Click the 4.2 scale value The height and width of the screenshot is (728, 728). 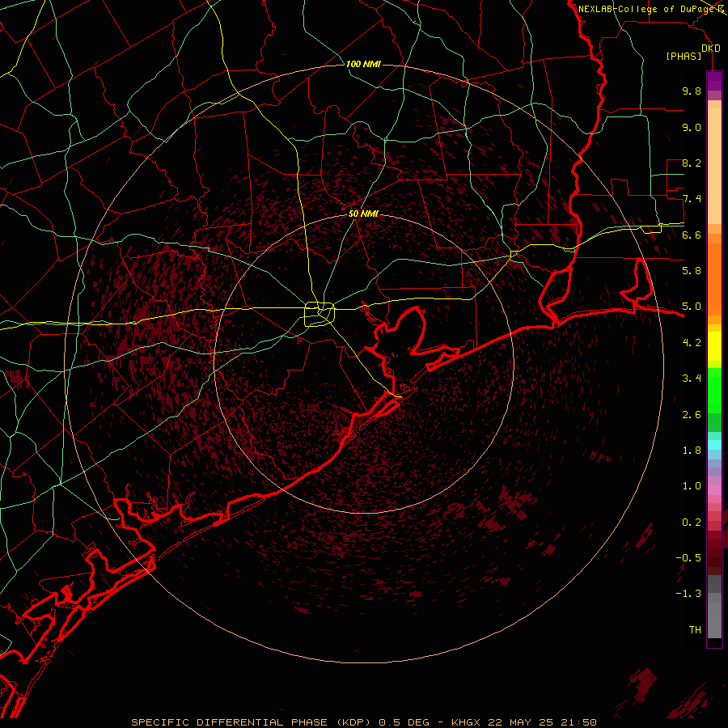692,343
